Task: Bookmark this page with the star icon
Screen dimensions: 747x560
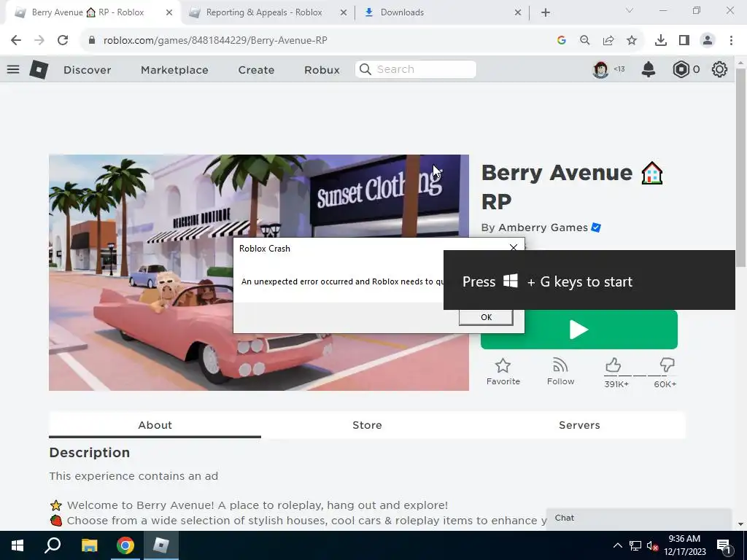Action: (x=632, y=41)
